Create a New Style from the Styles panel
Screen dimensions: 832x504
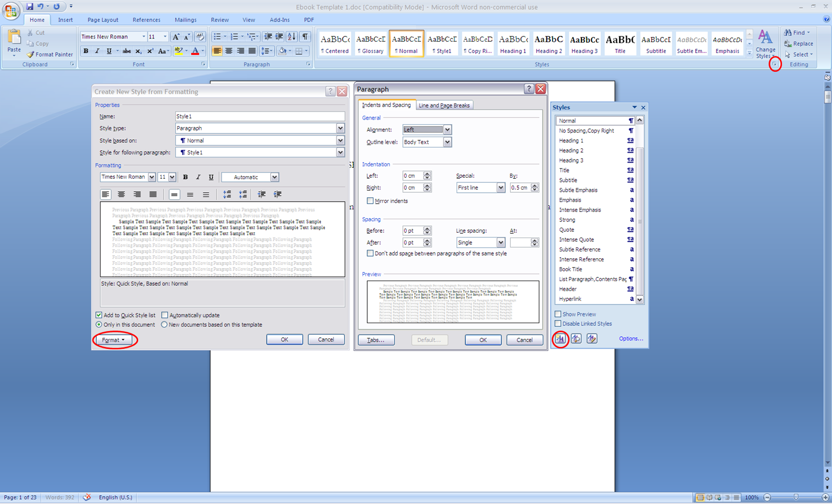coord(560,338)
